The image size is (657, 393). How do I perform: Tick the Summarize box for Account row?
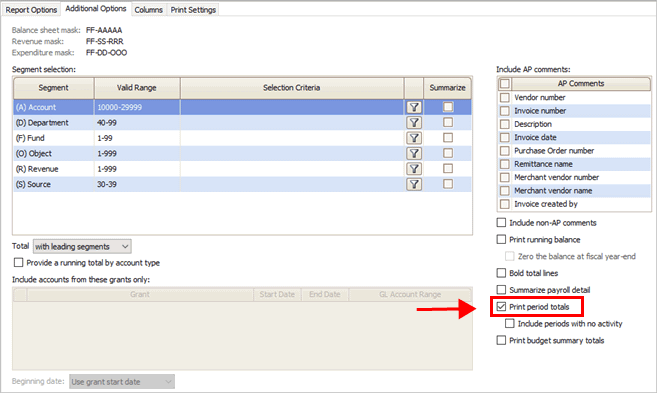[x=448, y=107]
